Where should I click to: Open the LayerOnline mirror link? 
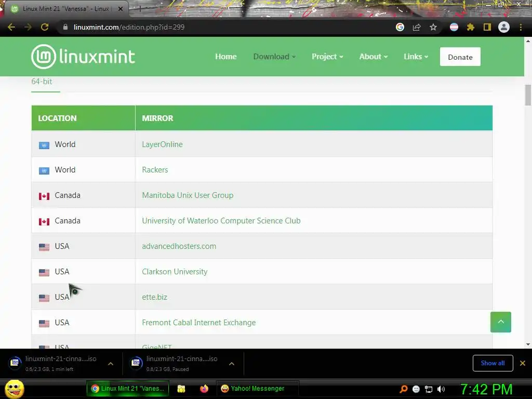[x=162, y=144]
